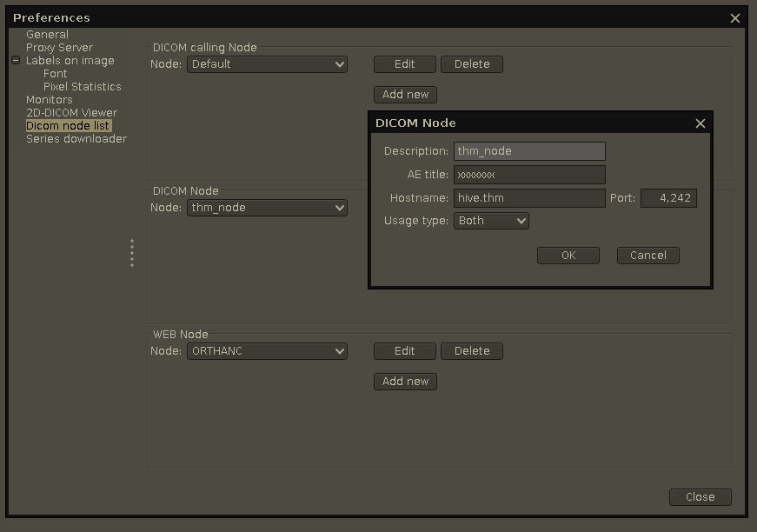The width and height of the screenshot is (757, 532).
Task: Select Font under Labels on image
Action: tap(55, 74)
